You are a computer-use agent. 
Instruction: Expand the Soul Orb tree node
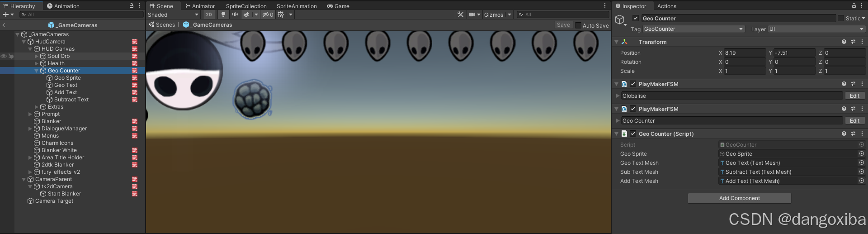(37, 56)
